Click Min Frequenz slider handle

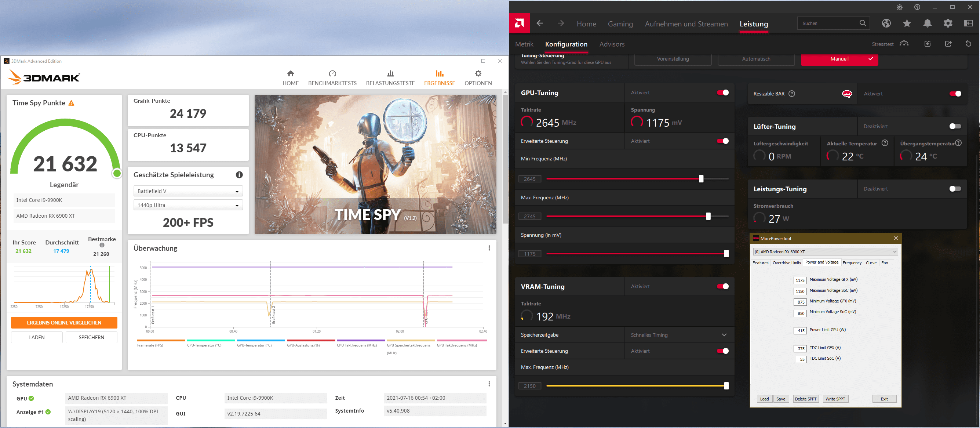[x=701, y=179]
